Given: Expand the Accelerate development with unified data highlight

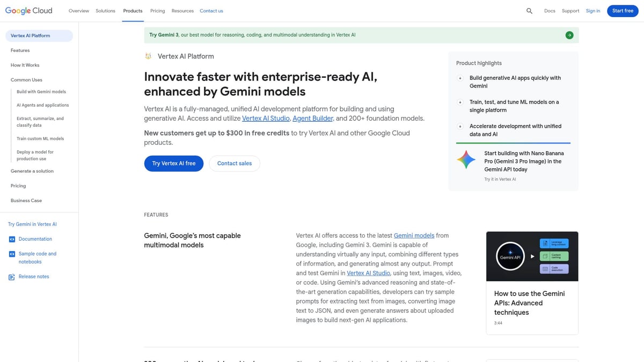Looking at the screenshot, I should (460, 127).
